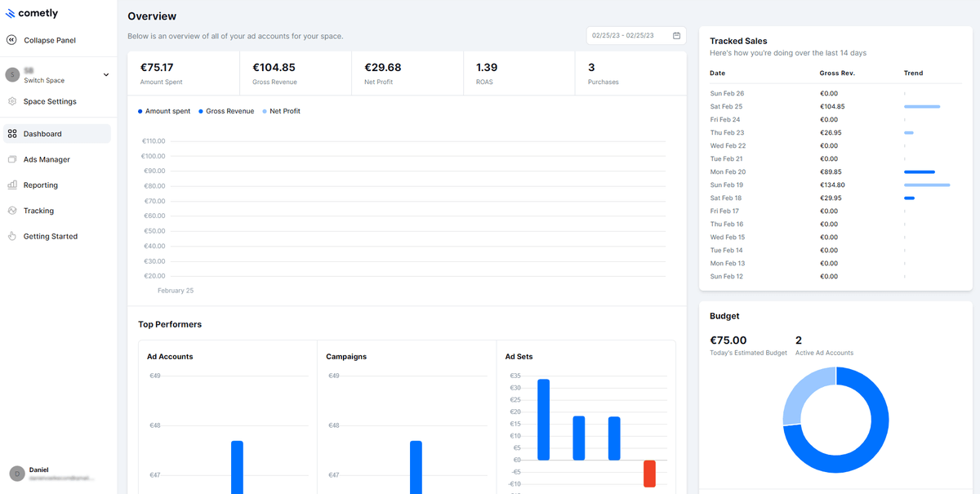Screen dimensions: 980x494
Task: Click the Ads Manager icon
Action: coord(12,159)
